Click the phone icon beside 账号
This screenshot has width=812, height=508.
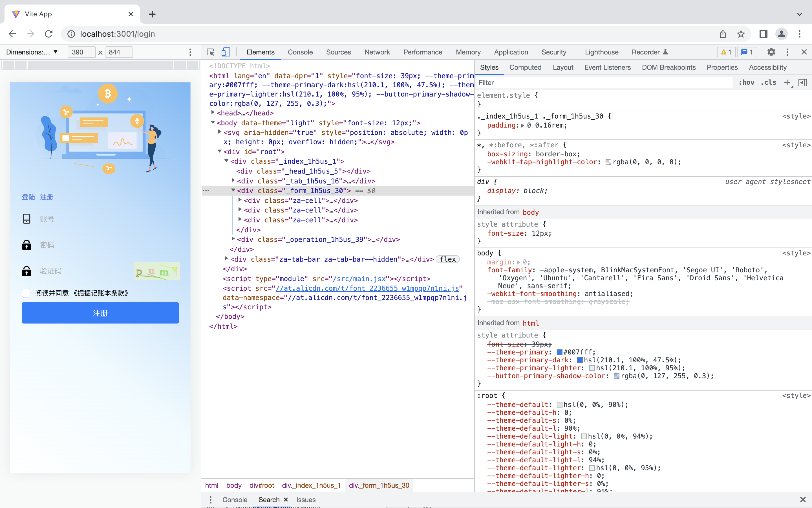[27, 219]
